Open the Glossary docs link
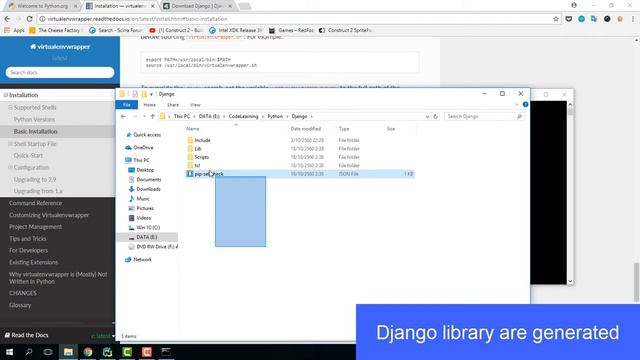The width and height of the screenshot is (640, 360). [x=20, y=305]
